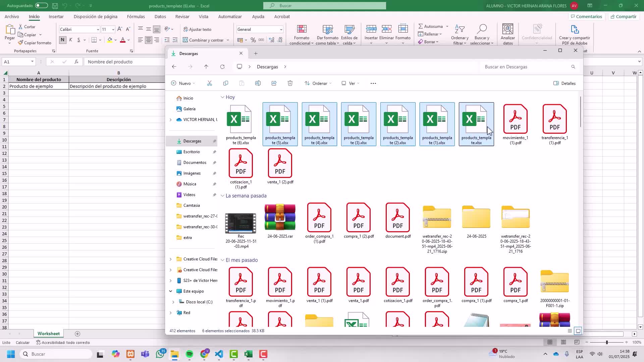Open the Fórmulas ribbon tab

coord(136,16)
